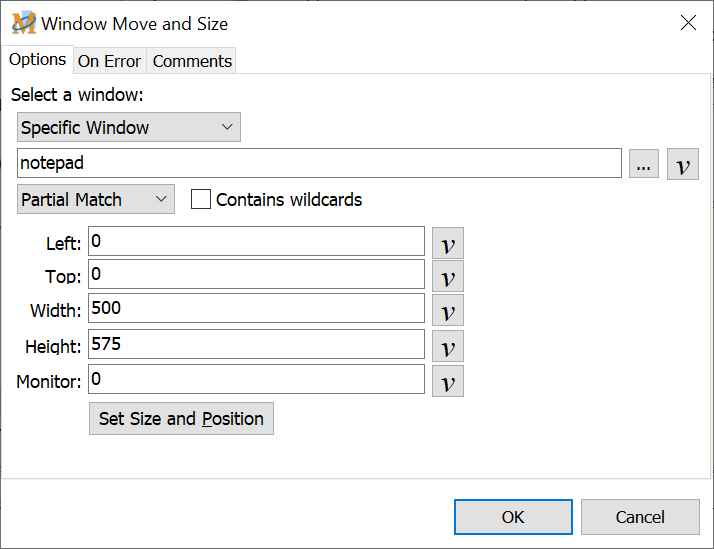Expand the Partial Match dropdown
Screen dimensions: 714x549
tap(95, 199)
